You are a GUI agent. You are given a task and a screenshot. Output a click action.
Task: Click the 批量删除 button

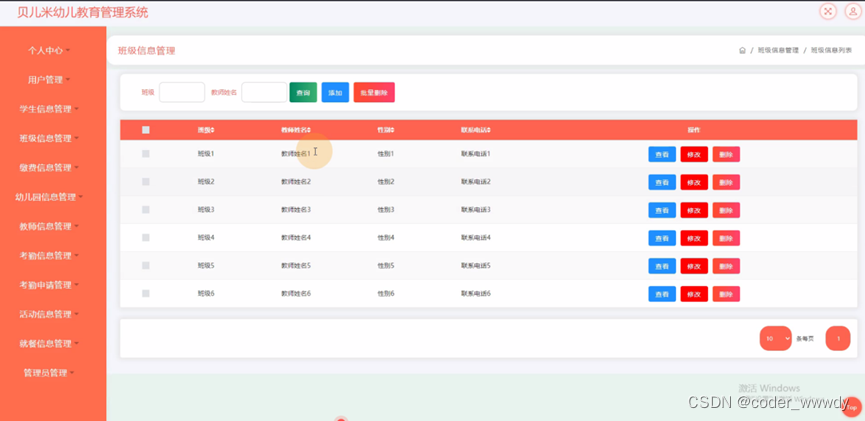point(374,93)
